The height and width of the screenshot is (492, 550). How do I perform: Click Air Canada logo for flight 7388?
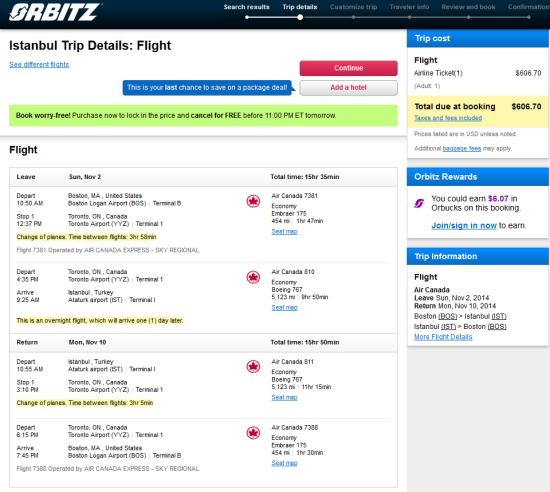[253, 433]
